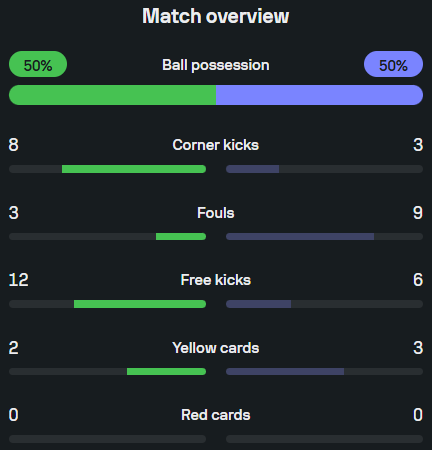Image resolution: width=432 pixels, height=450 pixels.
Task: Select the Free kicks label
Action: pos(216,280)
